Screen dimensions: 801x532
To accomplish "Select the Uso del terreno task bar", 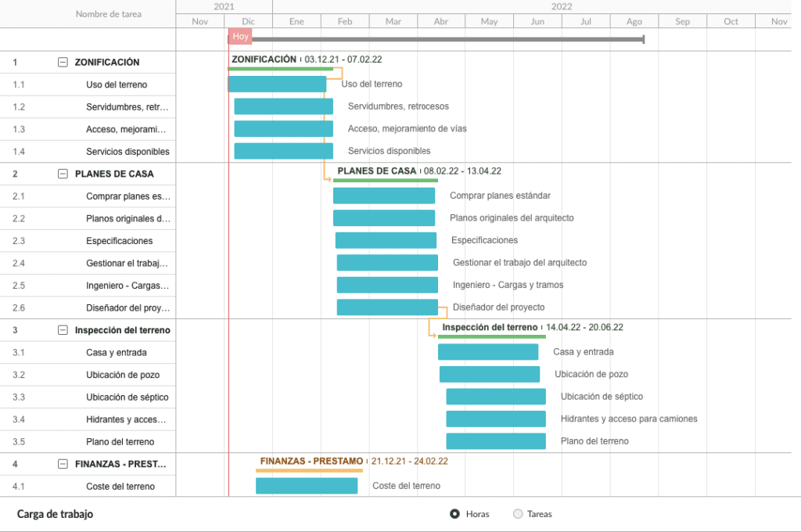I will click(x=277, y=84).
